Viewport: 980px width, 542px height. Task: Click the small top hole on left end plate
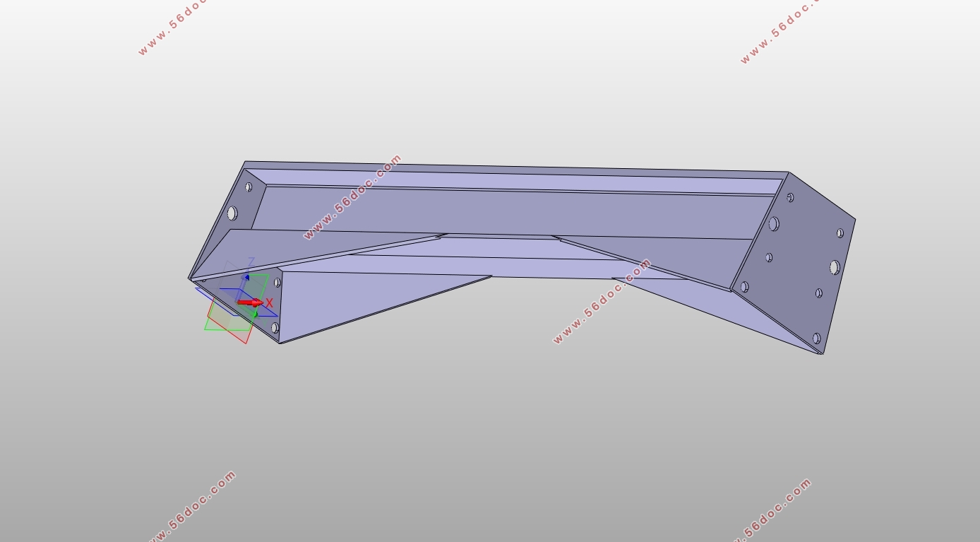249,187
